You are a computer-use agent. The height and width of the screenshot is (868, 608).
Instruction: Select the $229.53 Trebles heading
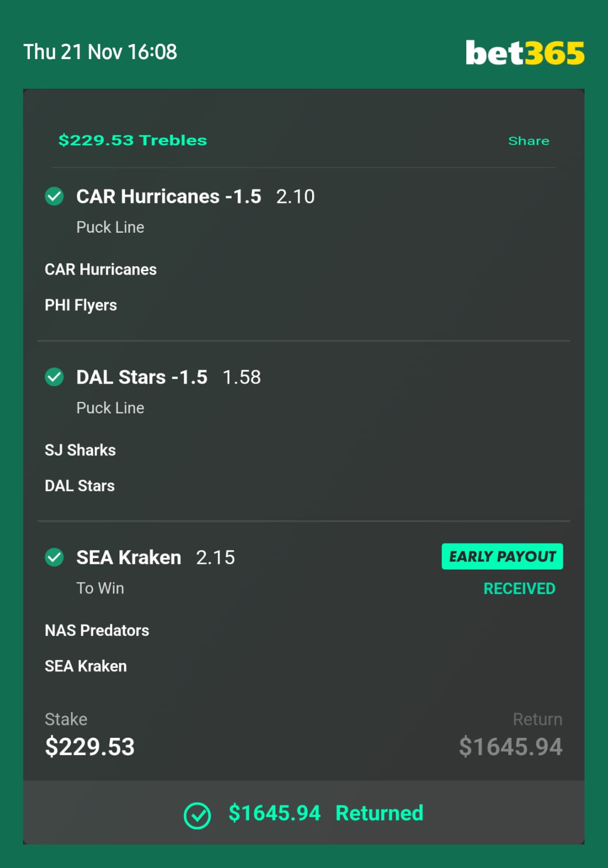click(x=132, y=141)
